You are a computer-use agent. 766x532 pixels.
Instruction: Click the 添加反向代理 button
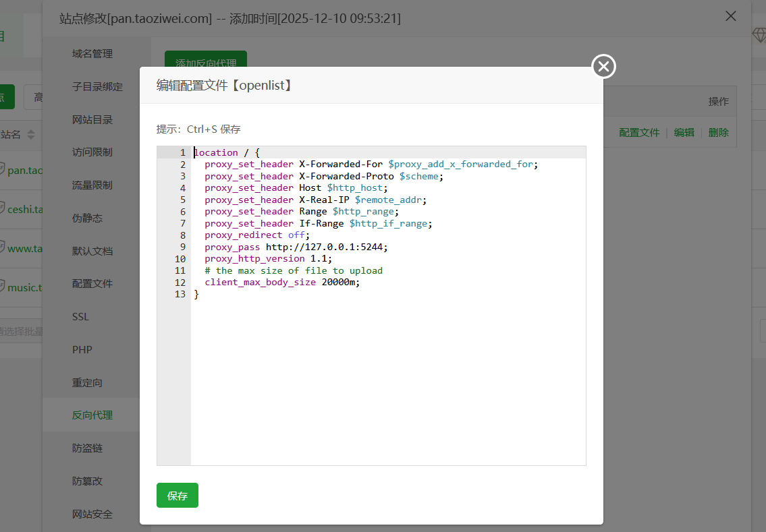(x=206, y=63)
